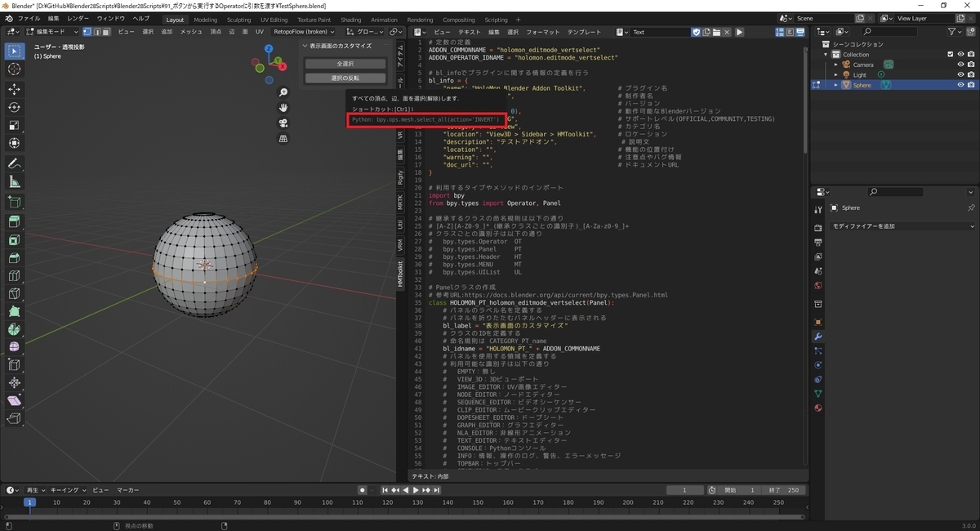
Task: Open the Tool properties tab icon
Action: coord(818,210)
